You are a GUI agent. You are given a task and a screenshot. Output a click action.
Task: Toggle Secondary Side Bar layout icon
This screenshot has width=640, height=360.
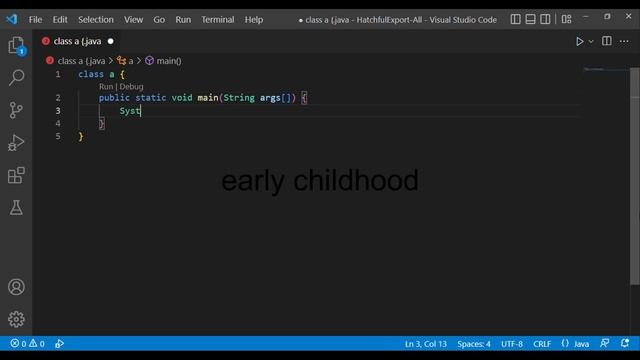pyautogui.click(x=545, y=19)
